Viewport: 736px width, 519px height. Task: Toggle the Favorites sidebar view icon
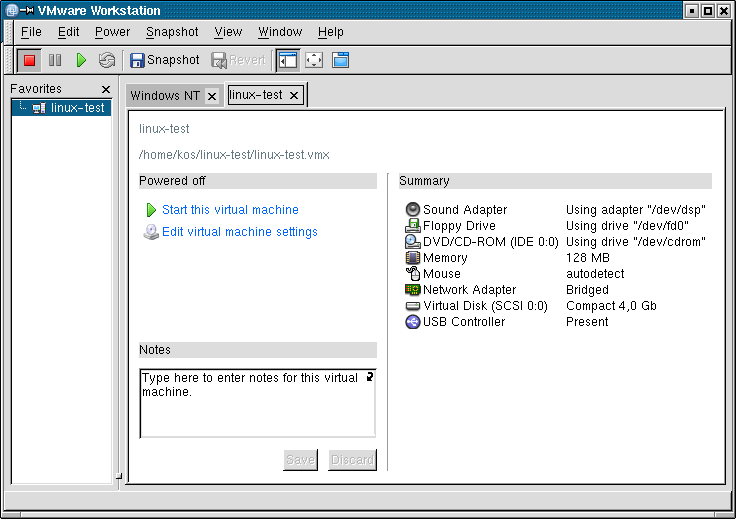[x=288, y=60]
